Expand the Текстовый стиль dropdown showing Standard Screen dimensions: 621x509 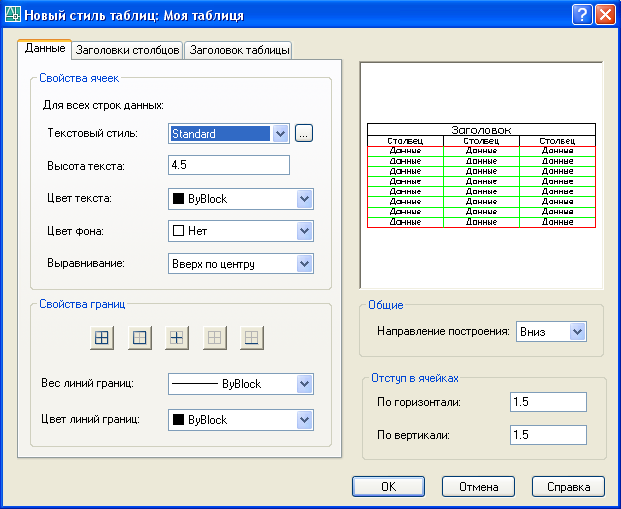[x=280, y=133]
